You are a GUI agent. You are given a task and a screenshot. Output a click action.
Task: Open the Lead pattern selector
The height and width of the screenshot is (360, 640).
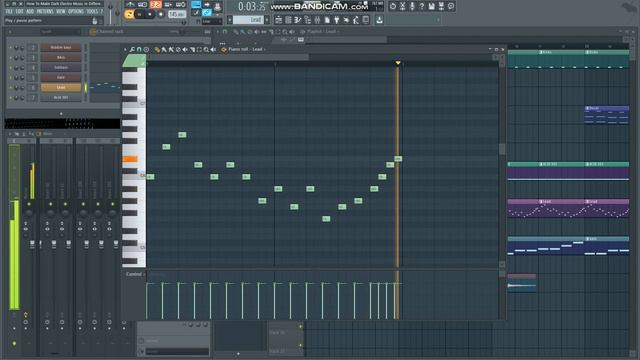pos(248,20)
